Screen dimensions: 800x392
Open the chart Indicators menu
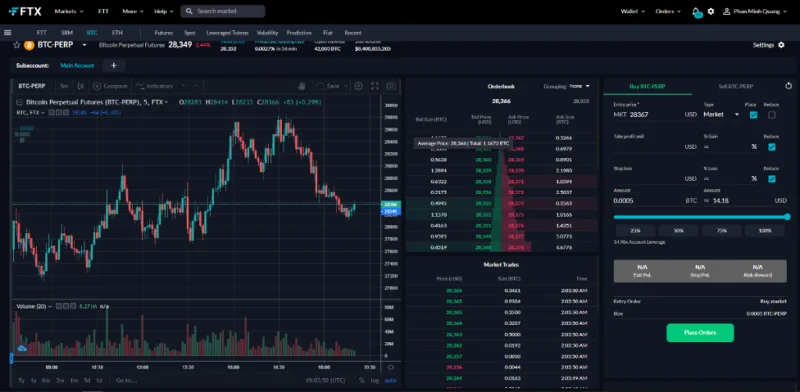pos(154,86)
